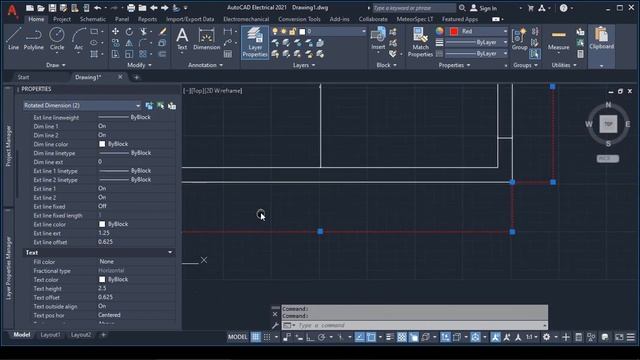Click the Text color ByBlock swatch
The width and height of the screenshot is (640, 360).
(x=102, y=280)
